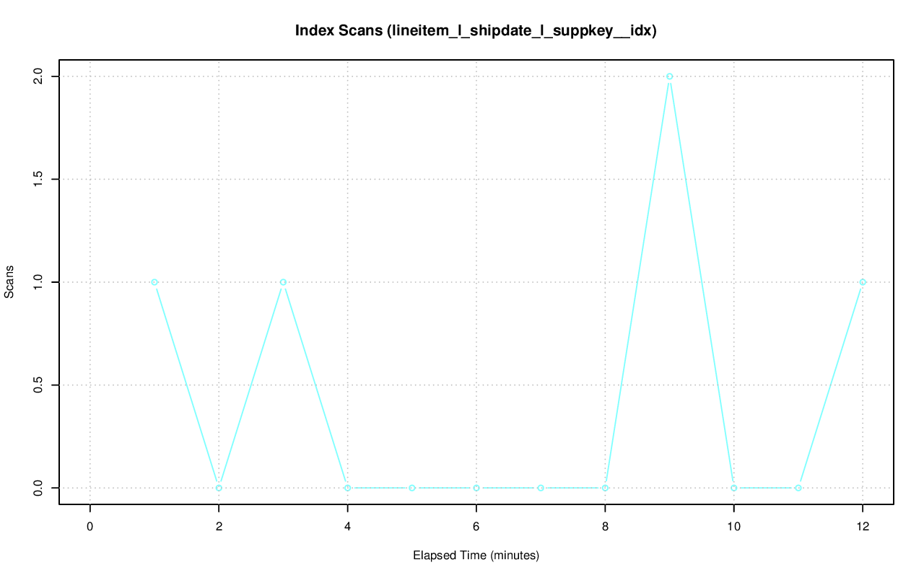Click the data marker at minute 7

tap(541, 488)
